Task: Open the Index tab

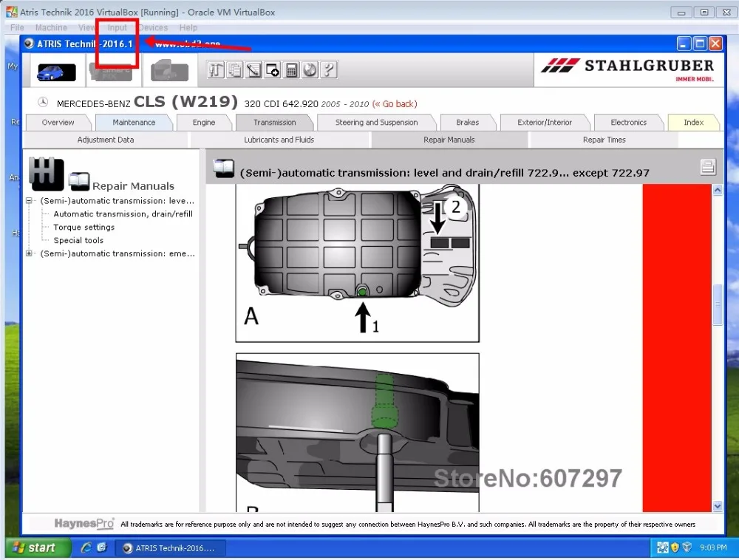Action: pyautogui.click(x=694, y=123)
